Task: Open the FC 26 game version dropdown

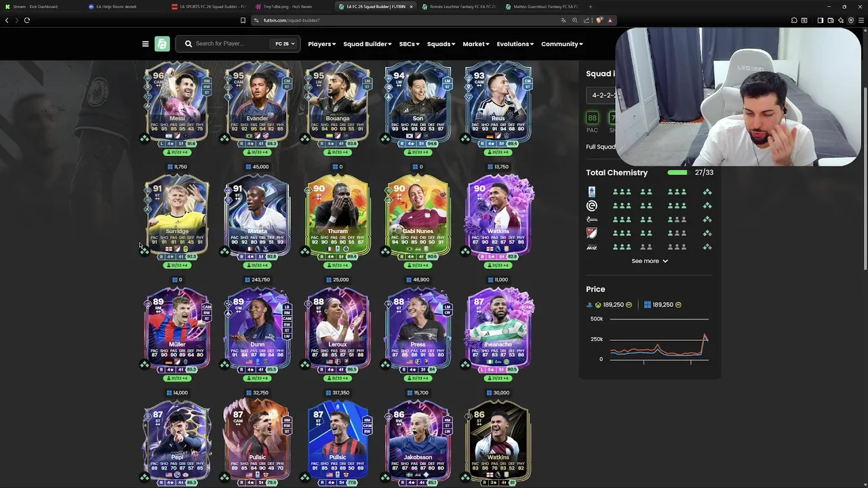Action: coord(285,44)
